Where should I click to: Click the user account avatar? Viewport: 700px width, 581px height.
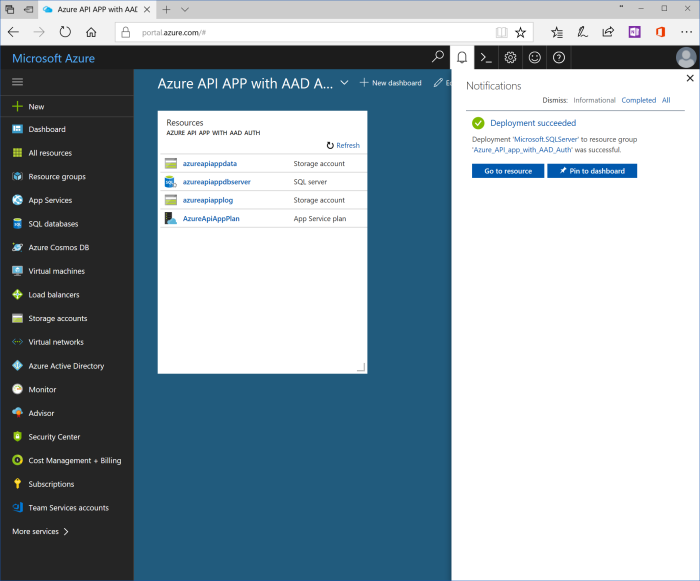pos(686,58)
